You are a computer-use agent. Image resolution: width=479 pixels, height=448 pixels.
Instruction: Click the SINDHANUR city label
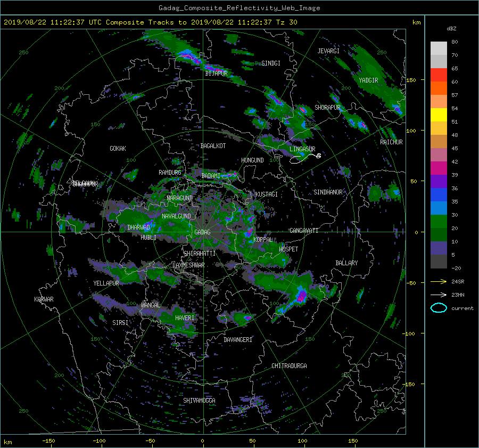328,192
